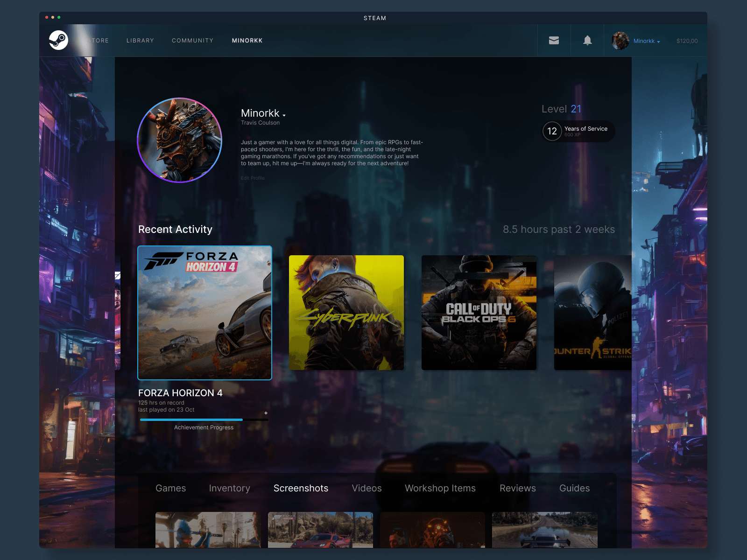This screenshot has width=747, height=560.
Task: Click the 'last played on 23 Oct' text
Action: [x=166, y=410]
